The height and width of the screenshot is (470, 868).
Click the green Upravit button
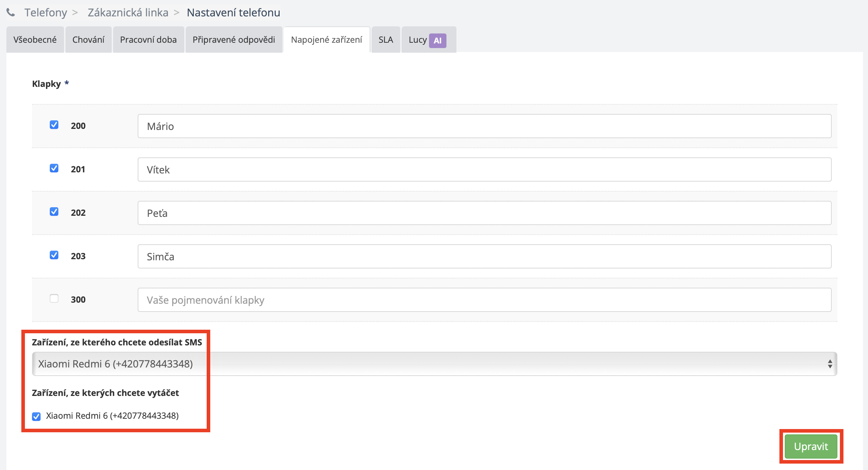tap(811, 446)
